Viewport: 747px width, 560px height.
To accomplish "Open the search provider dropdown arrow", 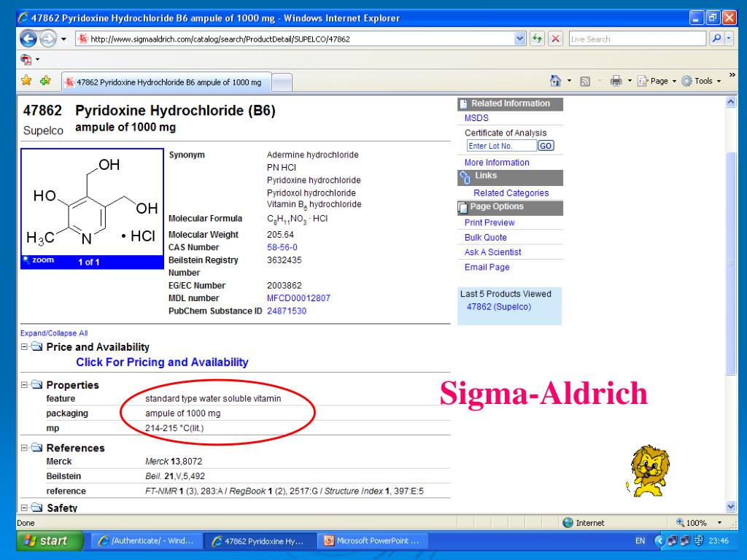I will click(x=729, y=39).
